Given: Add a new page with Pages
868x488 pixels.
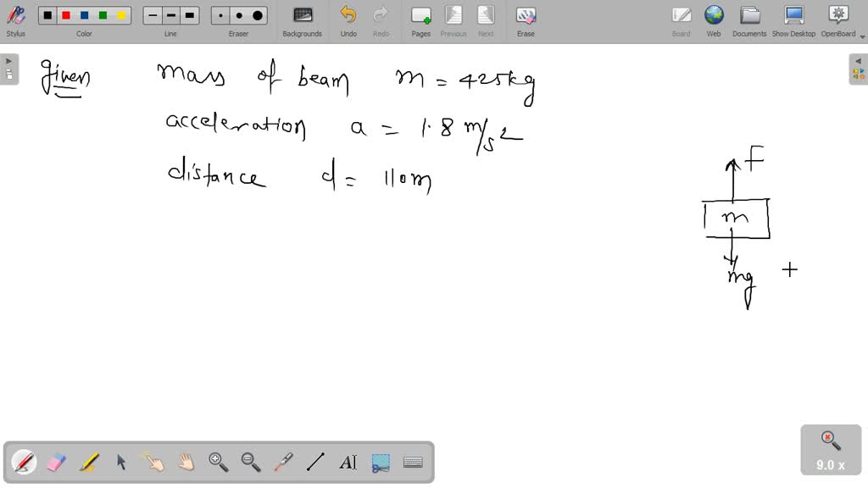Looking at the screenshot, I should click(420, 21).
